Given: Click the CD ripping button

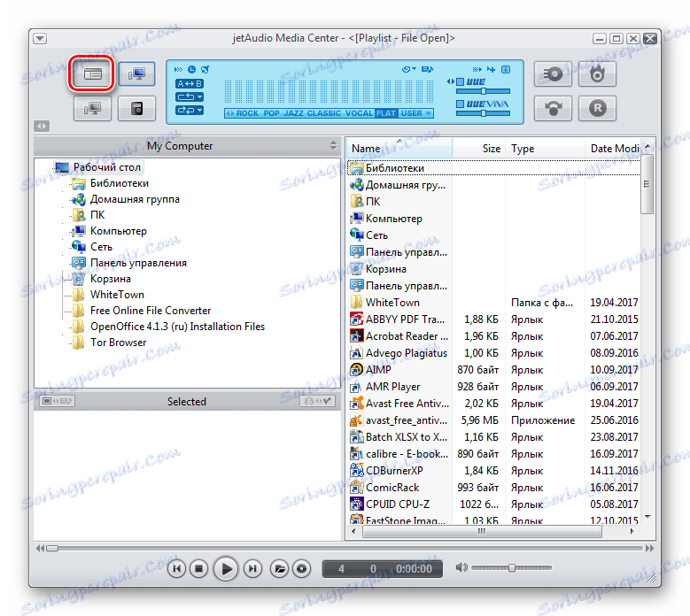Looking at the screenshot, I should pyautogui.click(x=553, y=73).
